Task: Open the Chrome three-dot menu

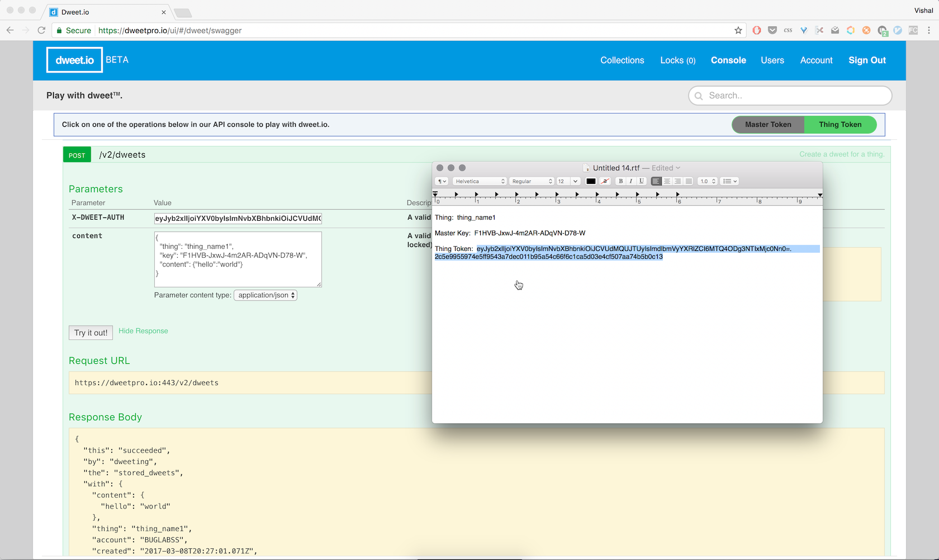Action: point(929,30)
